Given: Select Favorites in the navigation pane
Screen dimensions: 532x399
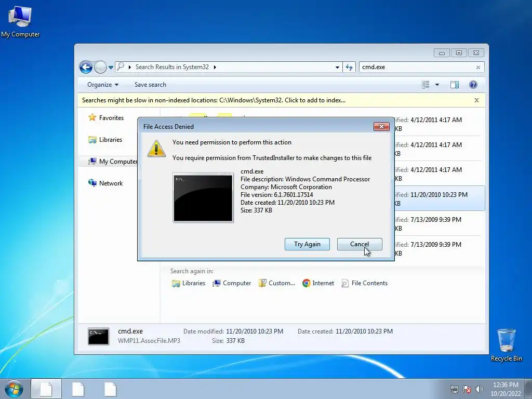Looking at the screenshot, I should tap(106, 118).
